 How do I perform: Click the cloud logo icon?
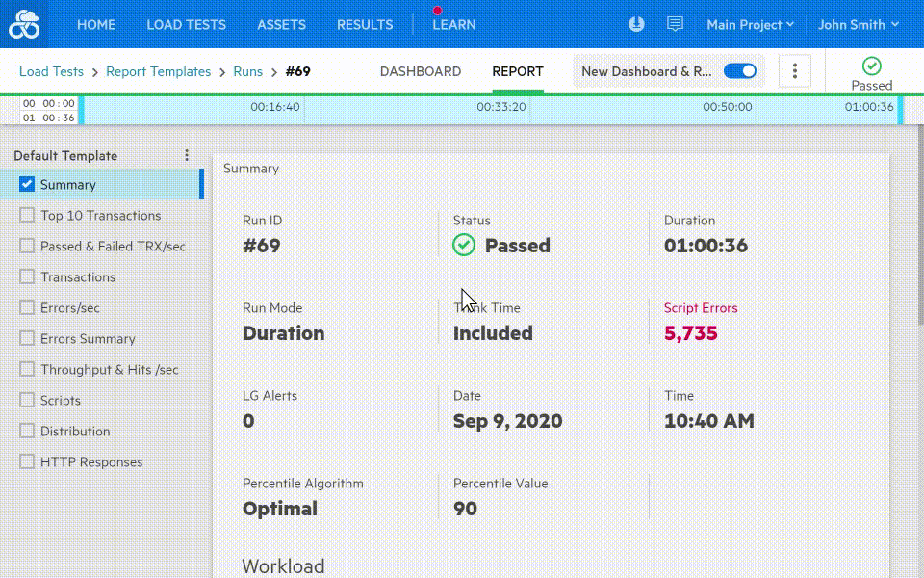24,25
